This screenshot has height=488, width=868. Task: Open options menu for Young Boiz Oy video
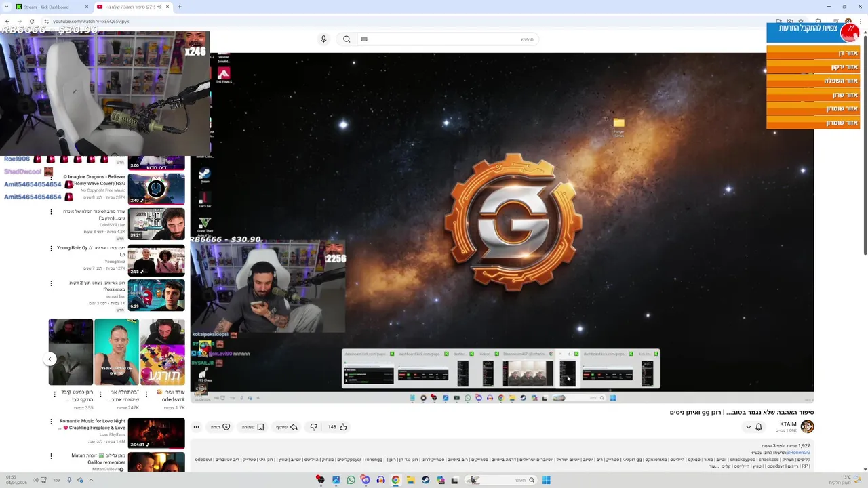(x=51, y=249)
